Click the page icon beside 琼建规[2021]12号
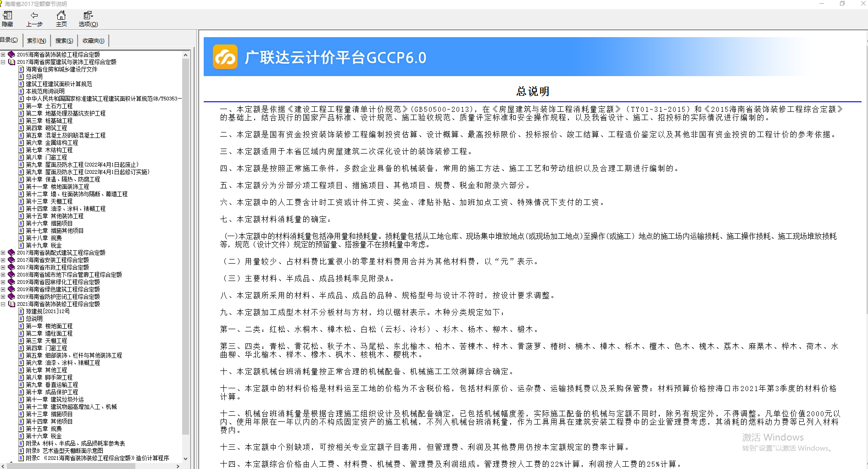Viewport: 868px width, 469px height. [x=21, y=311]
